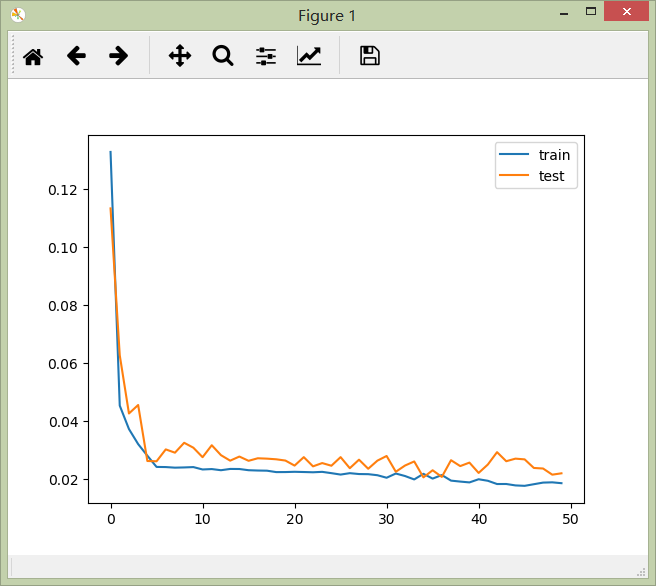
Task: Open the Configure subplots dialog
Action: [x=266, y=56]
